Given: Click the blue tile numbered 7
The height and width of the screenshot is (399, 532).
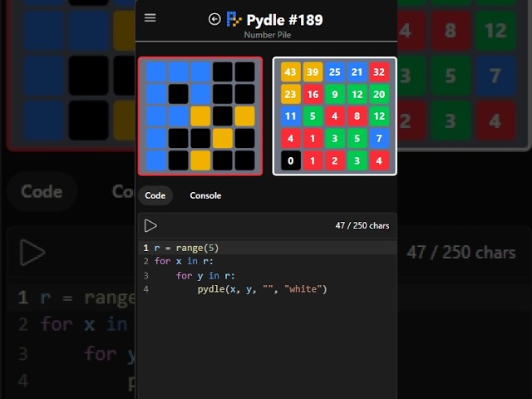Looking at the screenshot, I should (x=379, y=138).
